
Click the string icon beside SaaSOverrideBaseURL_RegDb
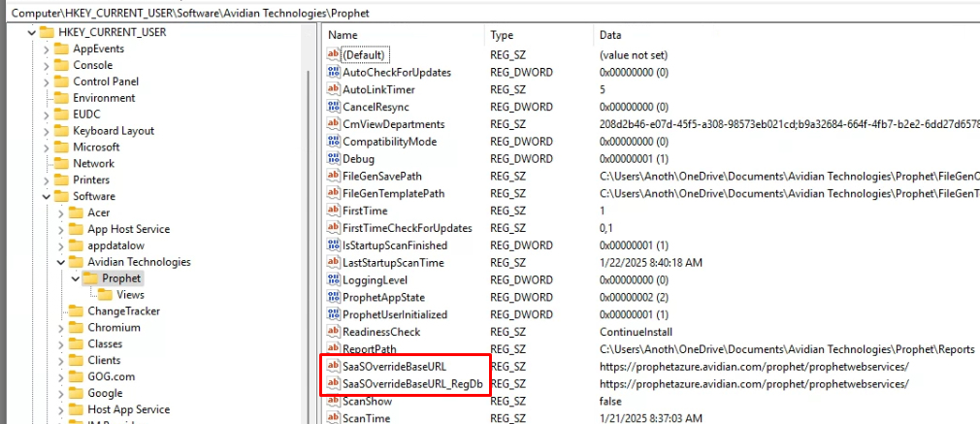[334, 383]
